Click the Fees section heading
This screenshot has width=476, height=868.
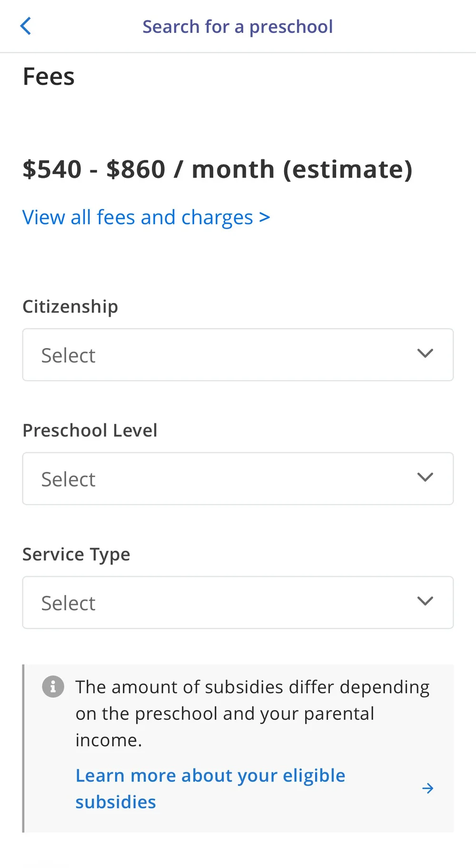[49, 77]
